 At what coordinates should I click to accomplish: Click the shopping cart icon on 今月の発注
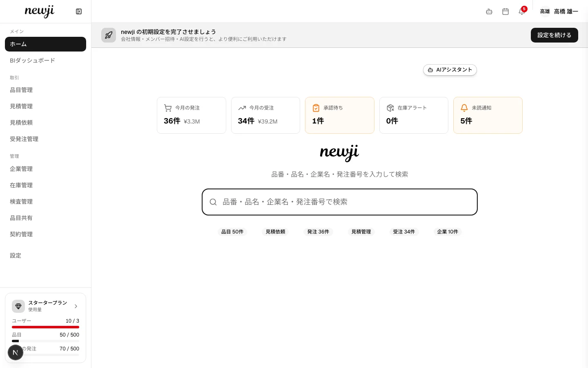[168, 108]
